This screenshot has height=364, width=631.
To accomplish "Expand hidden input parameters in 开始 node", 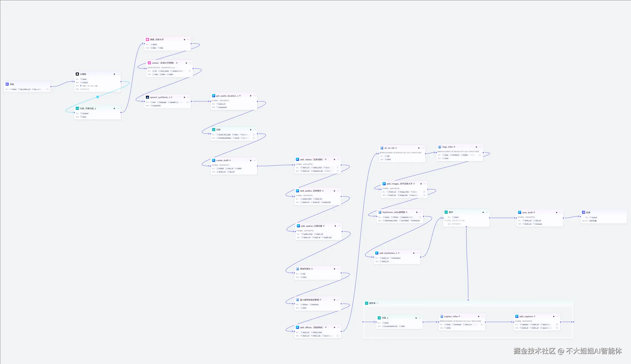I will click(47, 89).
